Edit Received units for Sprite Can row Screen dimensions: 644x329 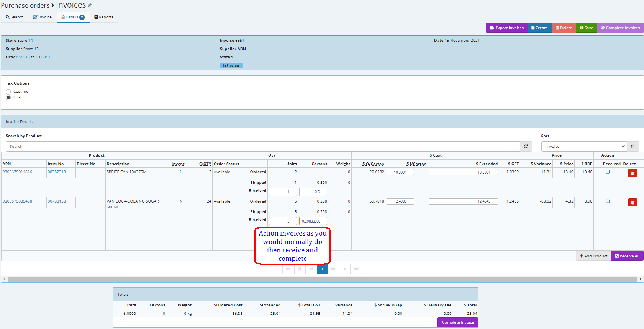283,192
